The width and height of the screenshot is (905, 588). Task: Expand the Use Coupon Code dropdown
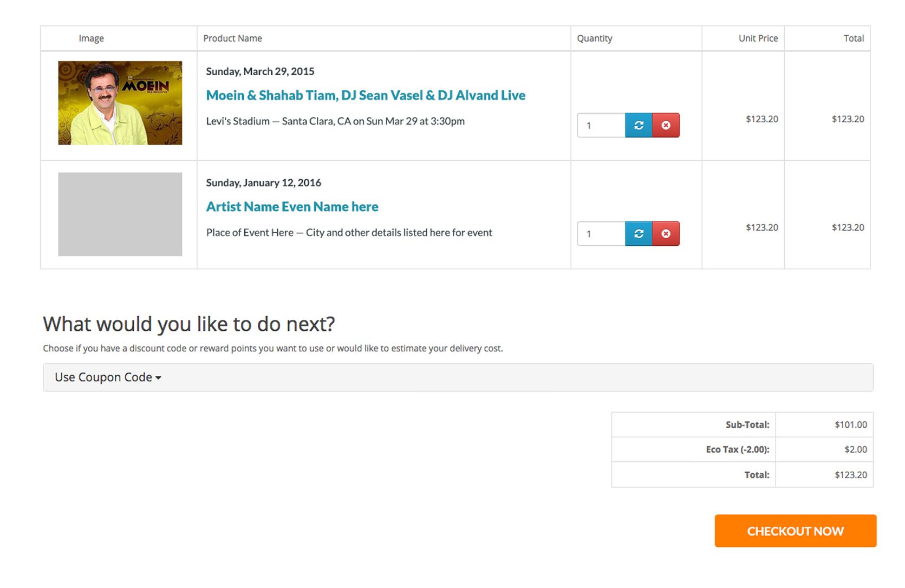pos(108,377)
